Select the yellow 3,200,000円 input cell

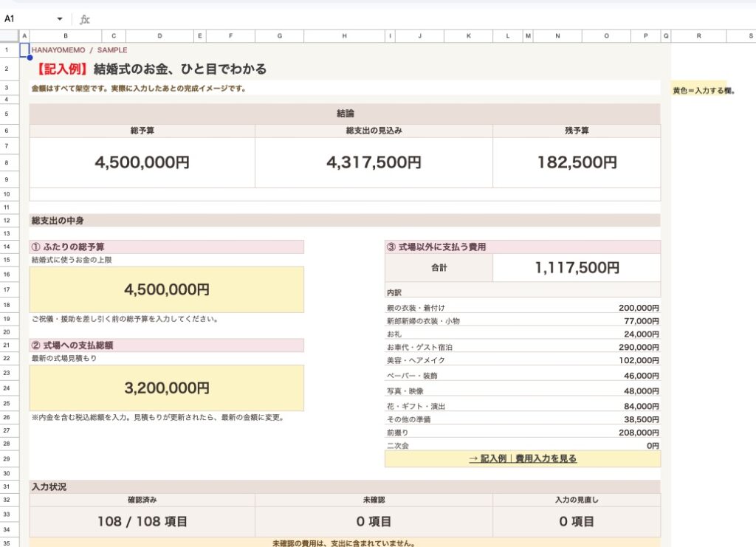(x=167, y=388)
